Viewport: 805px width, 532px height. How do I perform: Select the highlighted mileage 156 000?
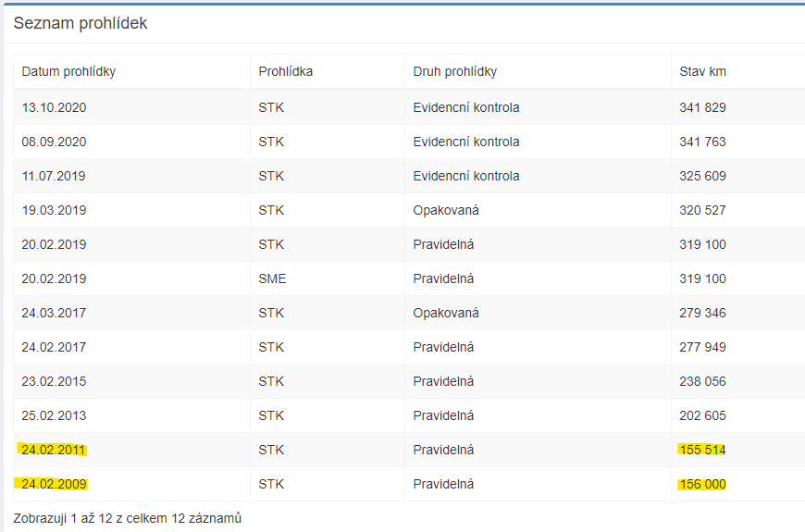(x=702, y=484)
